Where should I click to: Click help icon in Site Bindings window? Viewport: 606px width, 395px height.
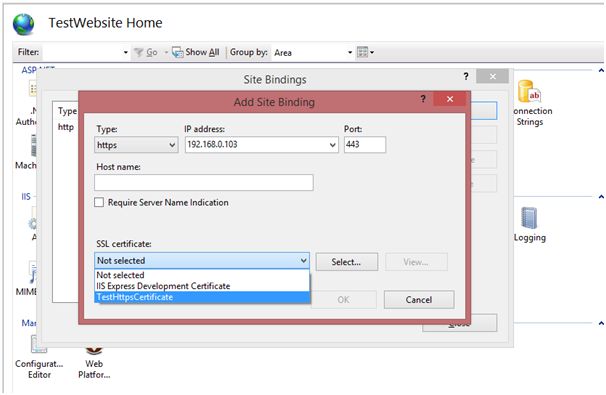[x=466, y=77]
